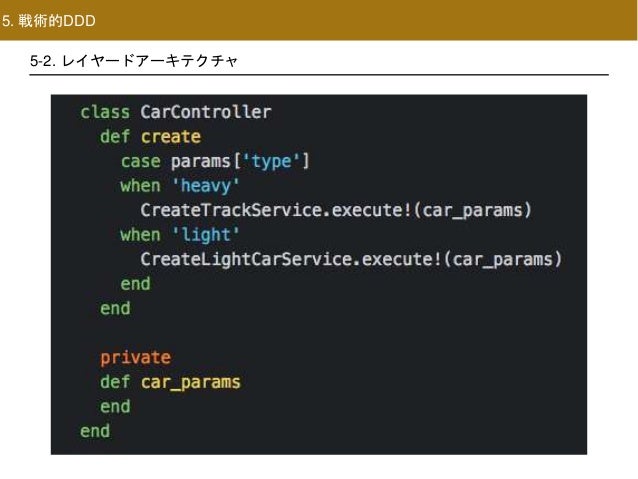Click the line "when 'heavy'"

click(x=180, y=186)
